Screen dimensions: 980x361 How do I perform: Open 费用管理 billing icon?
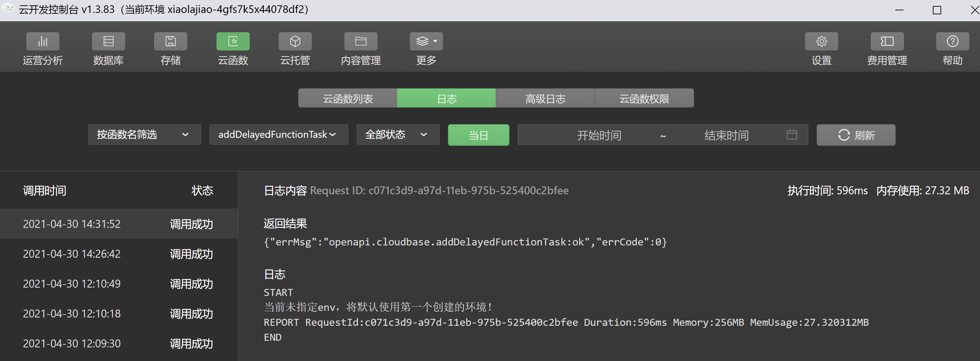click(x=887, y=42)
